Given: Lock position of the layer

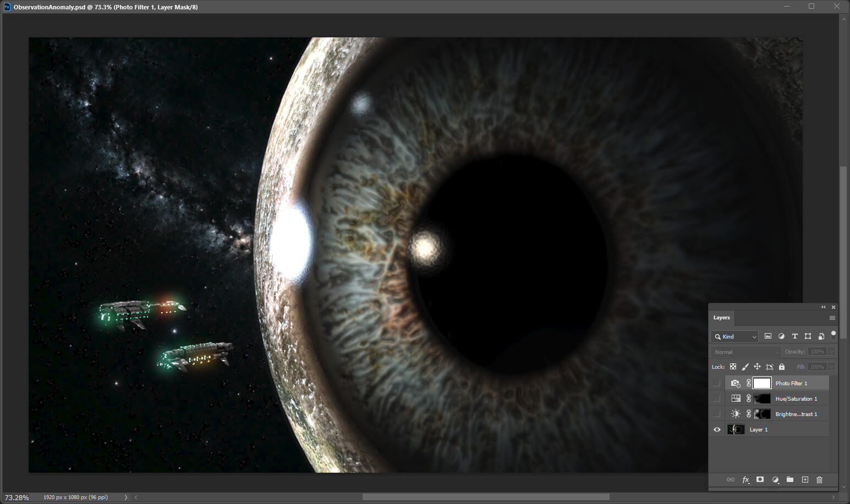Looking at the screenshot, I should click(x=757, y=367).
